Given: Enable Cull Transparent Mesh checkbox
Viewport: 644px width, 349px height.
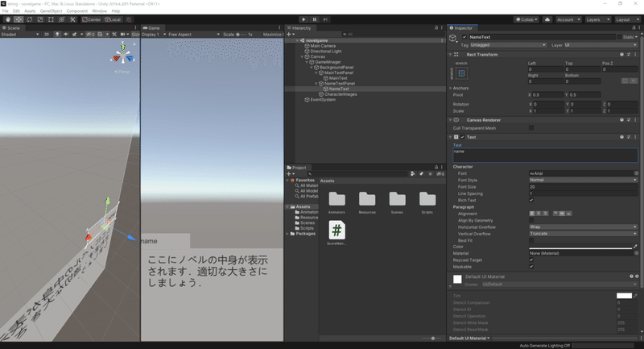Looking at the screenshot, I should tap(531, 128).
